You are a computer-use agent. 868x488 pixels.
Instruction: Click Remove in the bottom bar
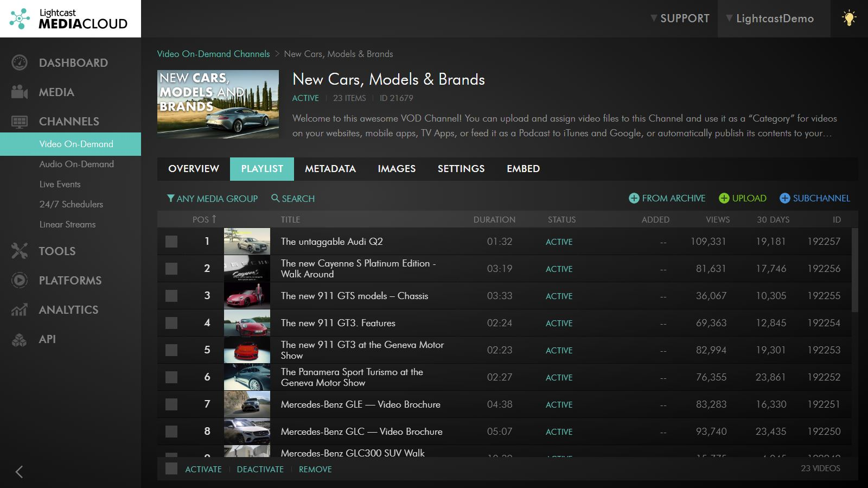[x=315, y=469]
